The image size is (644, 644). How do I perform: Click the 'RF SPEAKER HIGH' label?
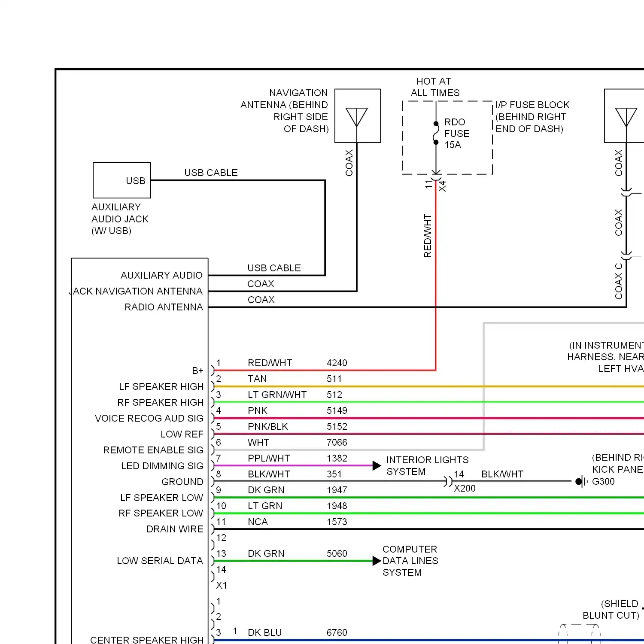160,402
